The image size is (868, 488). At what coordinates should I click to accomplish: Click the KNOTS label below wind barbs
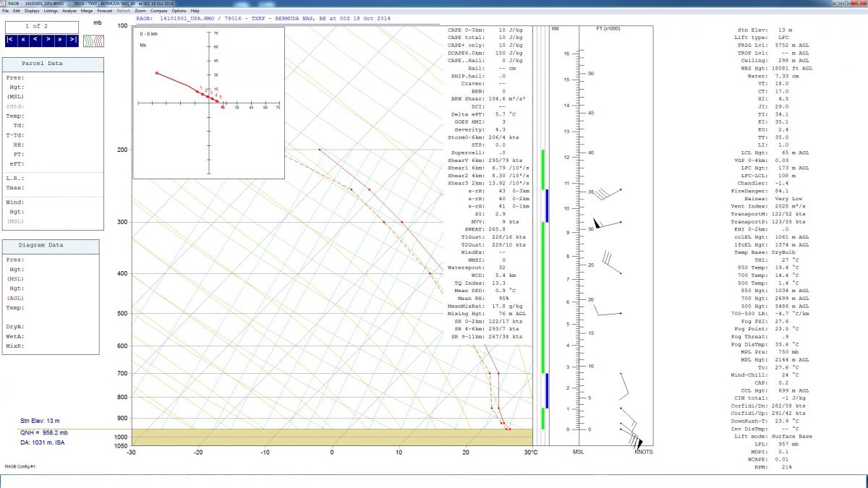pyautogui.click(x=644, y=452)
